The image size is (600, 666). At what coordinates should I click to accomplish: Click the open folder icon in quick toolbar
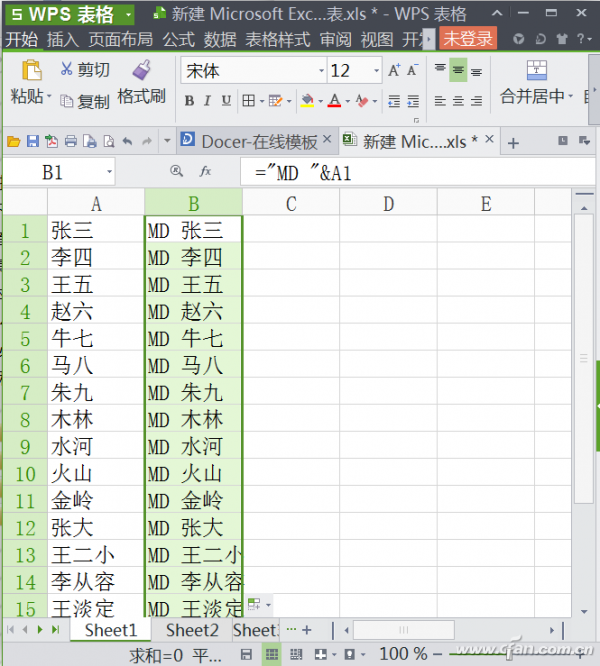click(14, 141)
